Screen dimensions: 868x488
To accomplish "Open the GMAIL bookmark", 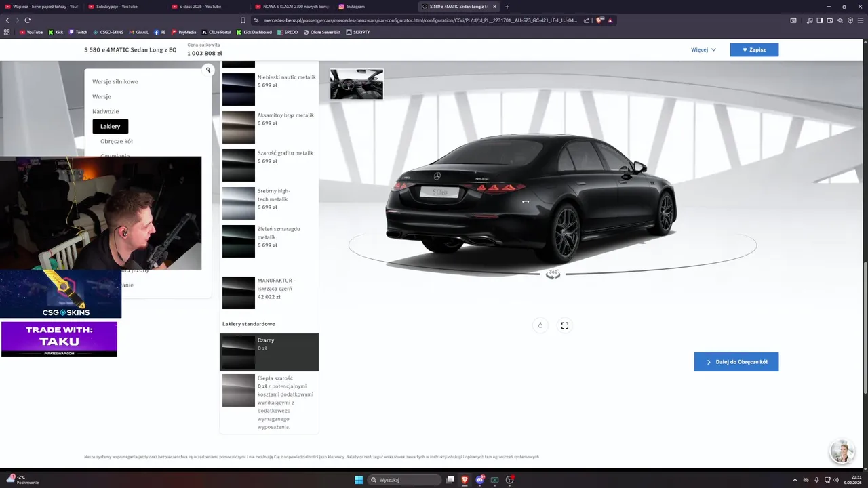I will (139, 32).
